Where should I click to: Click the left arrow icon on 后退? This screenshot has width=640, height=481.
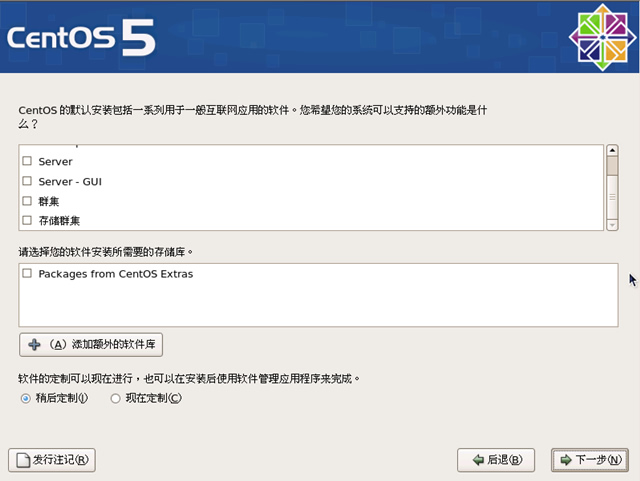point(474,460)
